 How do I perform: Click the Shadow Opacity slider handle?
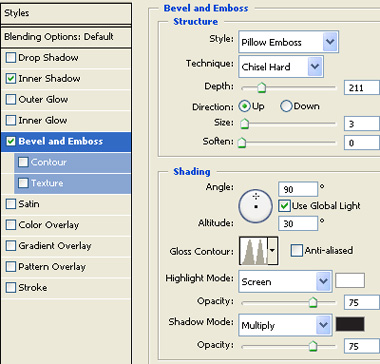pos(313,347)
